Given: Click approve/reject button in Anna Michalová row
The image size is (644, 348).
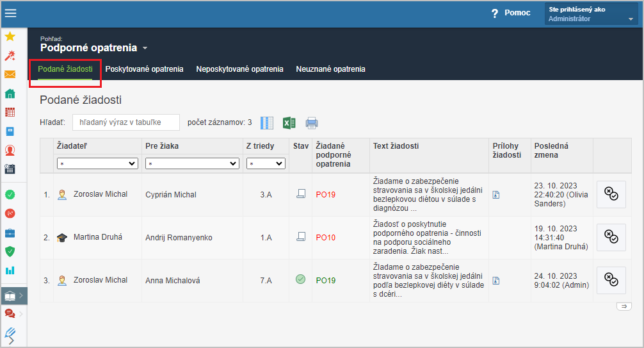Looking at the screenshot, I should point(611,280).
